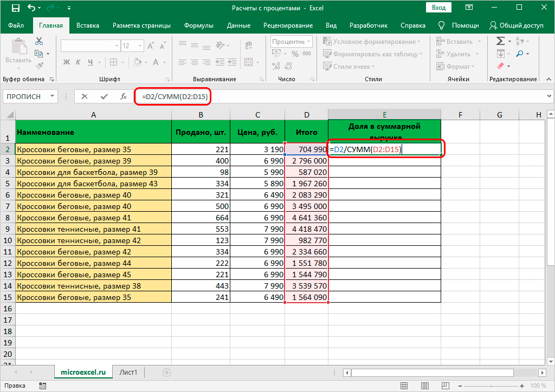The width and height of the screenshot is (555, 392).
Task: Expand the Name Box dropdown showing ПРОПИСН
Action: (x=53, y=96)
